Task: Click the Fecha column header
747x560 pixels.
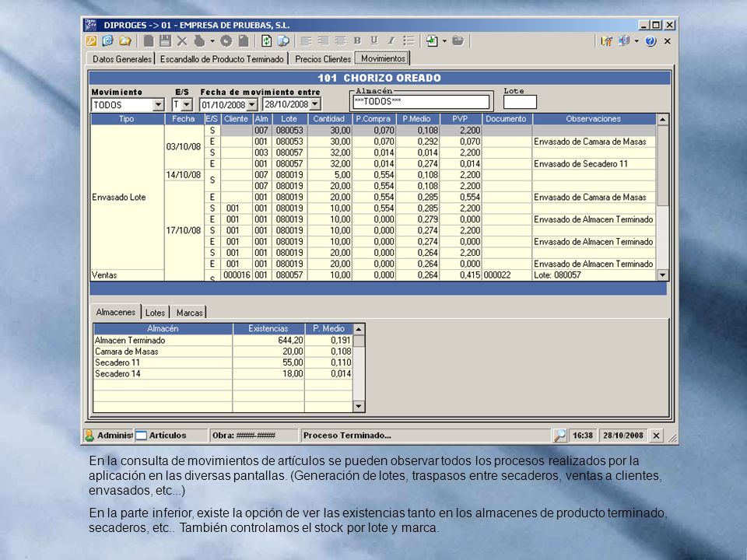Action: [x=184, y=119]
